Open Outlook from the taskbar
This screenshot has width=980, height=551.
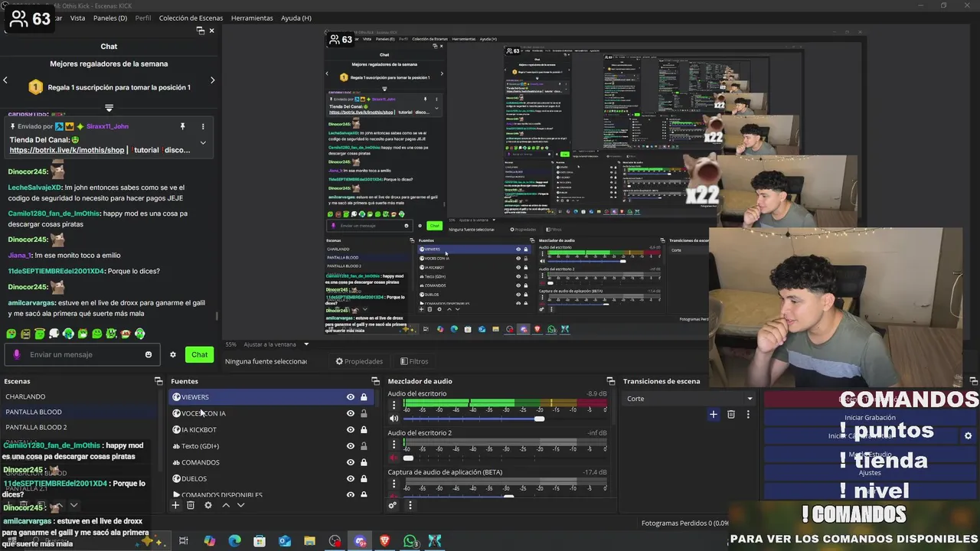[285, 541]
